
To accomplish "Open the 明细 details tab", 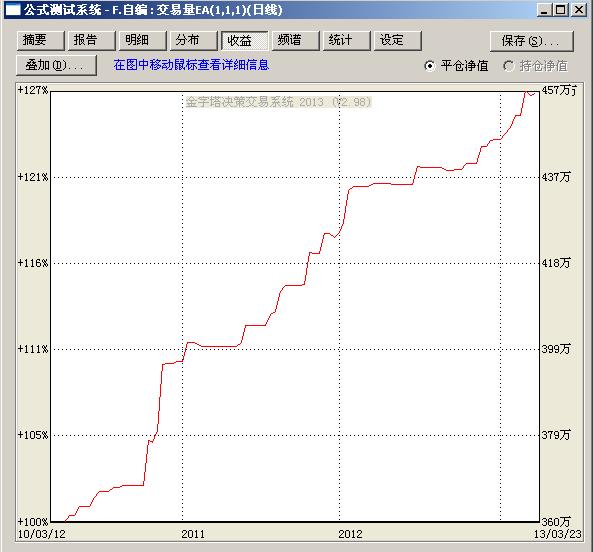I will (143, 40).
